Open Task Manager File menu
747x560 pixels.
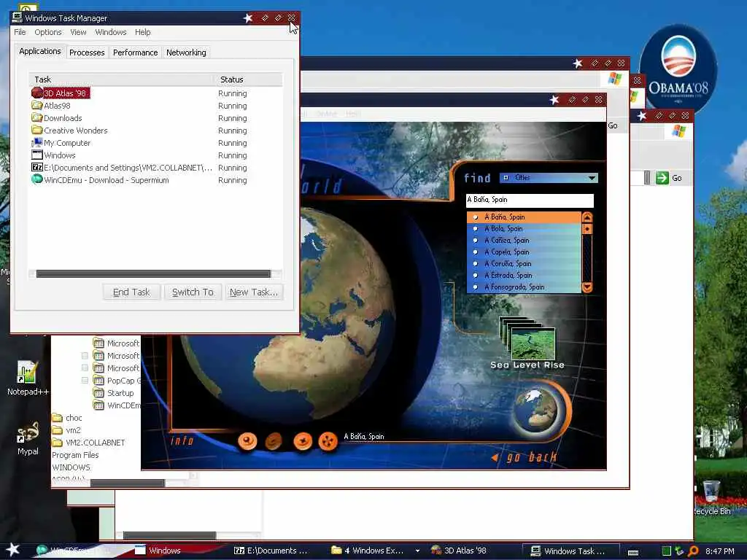(20, 32)
